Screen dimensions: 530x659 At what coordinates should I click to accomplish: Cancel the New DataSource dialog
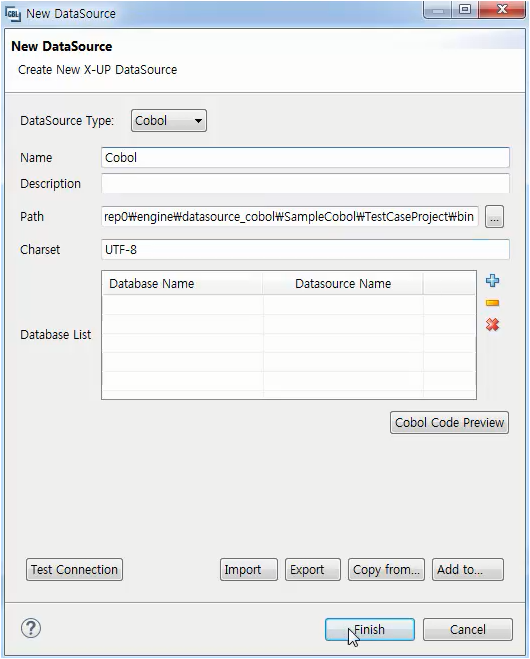click(x=468, y=629)
